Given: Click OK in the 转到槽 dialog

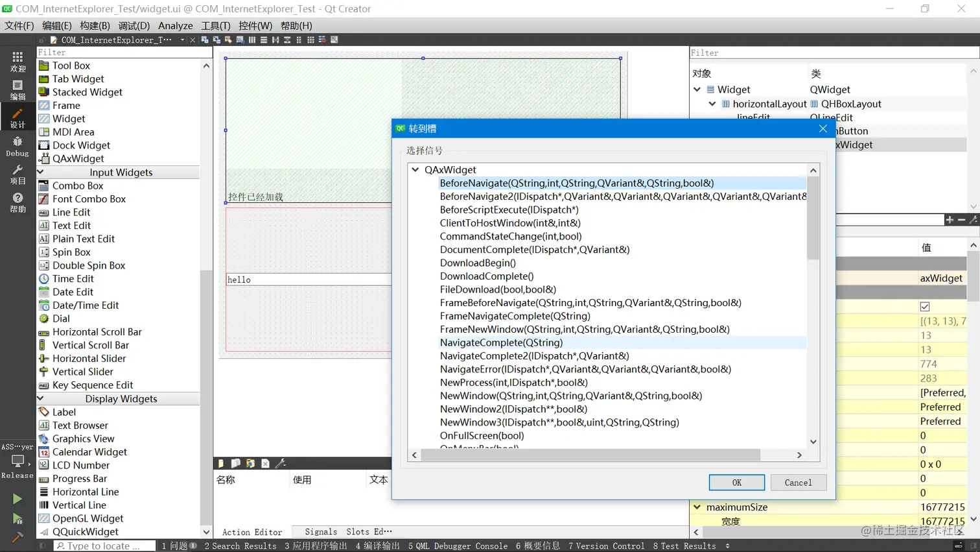Looking at the screenshot, I should (x=737, y=483).
